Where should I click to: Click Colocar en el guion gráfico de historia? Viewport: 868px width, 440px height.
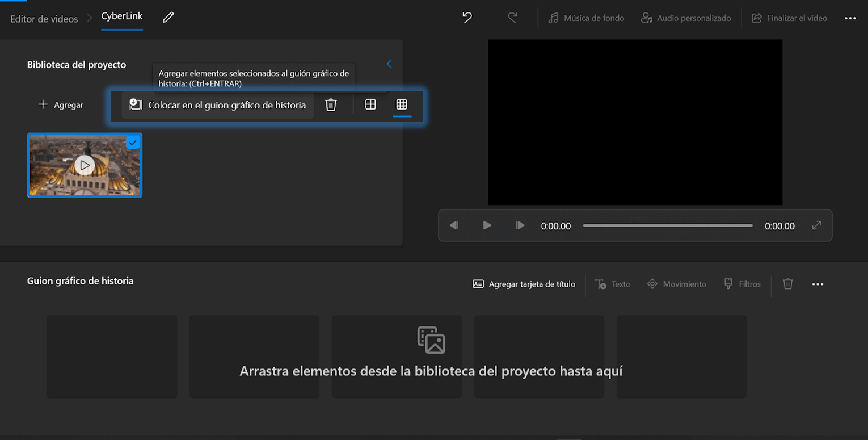[x=218, y=105]
